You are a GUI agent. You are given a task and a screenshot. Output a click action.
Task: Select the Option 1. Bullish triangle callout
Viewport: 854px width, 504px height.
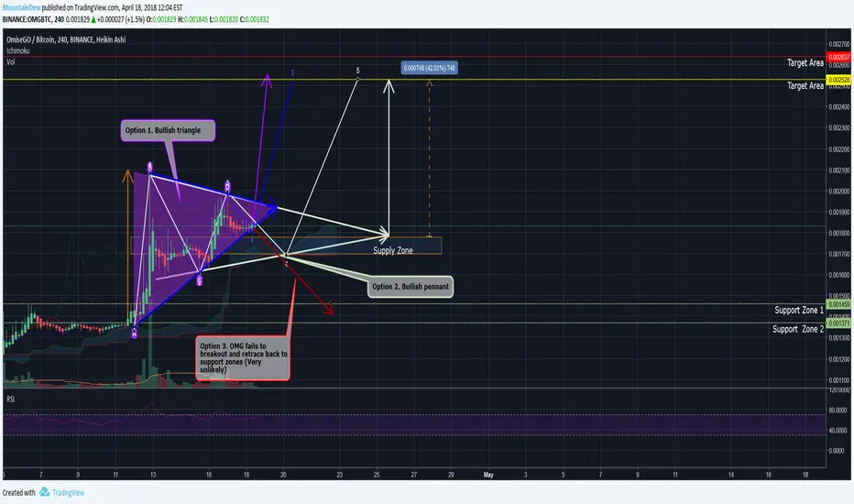click(168, 130)
